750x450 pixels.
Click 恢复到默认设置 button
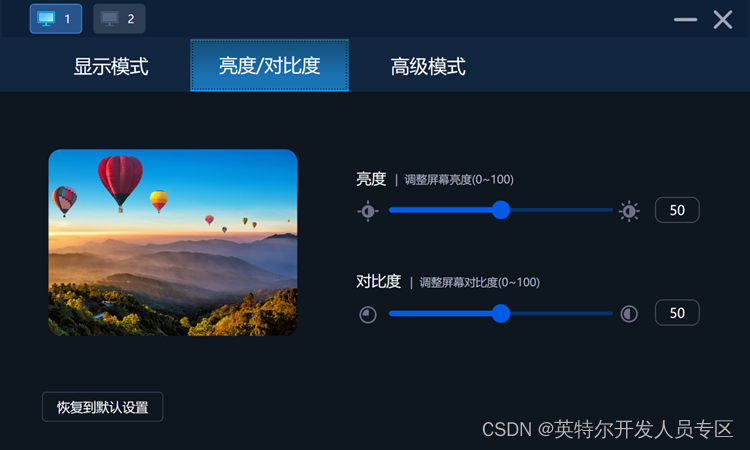point(102,407)
